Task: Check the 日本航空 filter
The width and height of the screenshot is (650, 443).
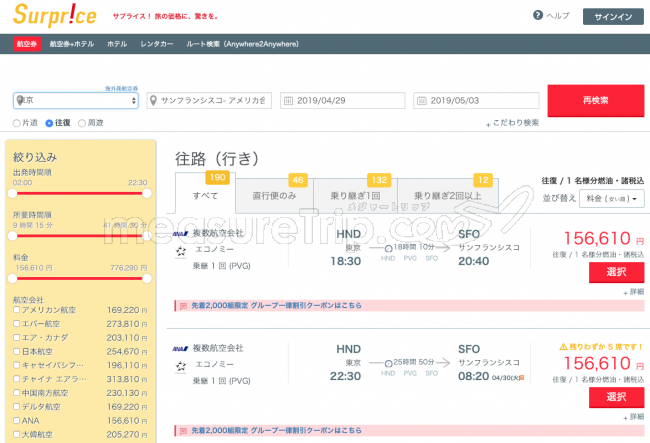Action: pos(17,351)
